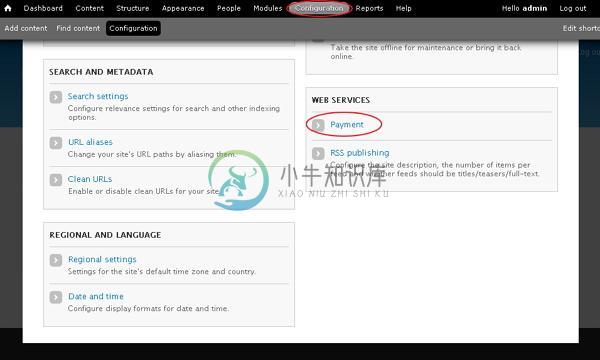600x360 pixels.
Task: Click 'Take the site offline' description
Action: tap(426, 52)
